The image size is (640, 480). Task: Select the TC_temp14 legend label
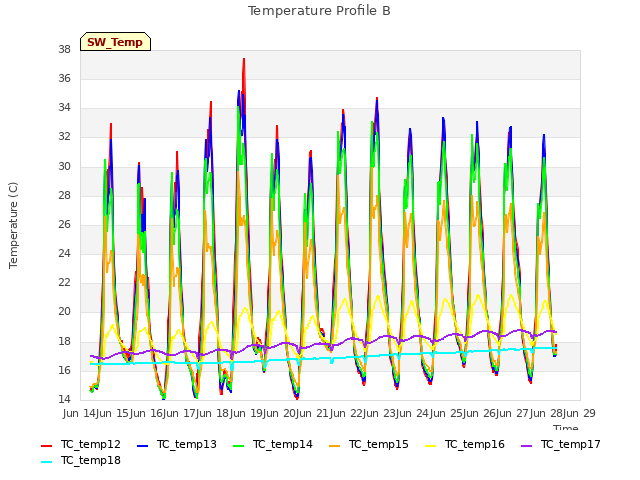pos(282,444)
